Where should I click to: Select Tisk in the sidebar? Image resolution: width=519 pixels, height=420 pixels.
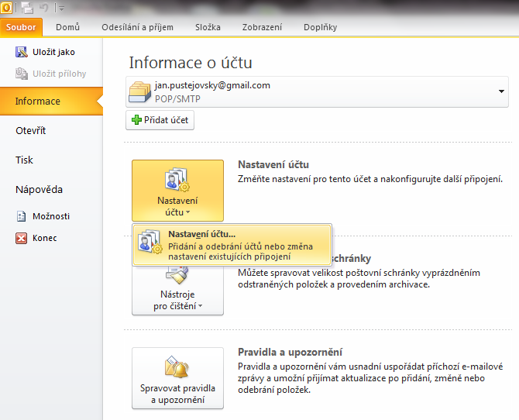[24, 160]
